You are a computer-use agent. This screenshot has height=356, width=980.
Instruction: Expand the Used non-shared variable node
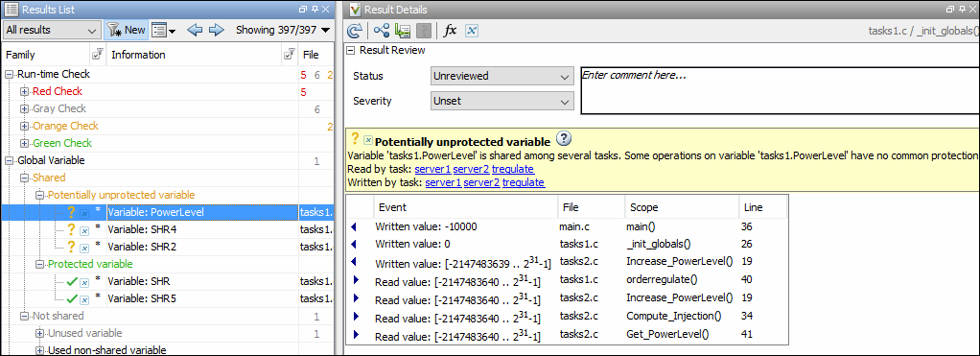tap(39, 350)
